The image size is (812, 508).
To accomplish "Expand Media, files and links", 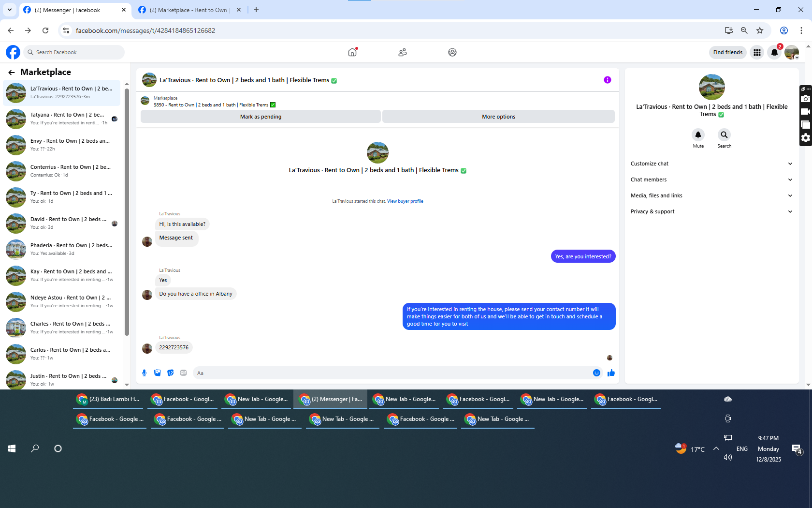I will 711,195.
